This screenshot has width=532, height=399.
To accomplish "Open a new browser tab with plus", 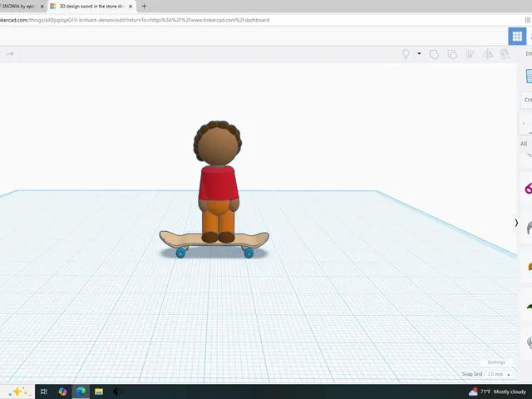I will coord(144,6).
